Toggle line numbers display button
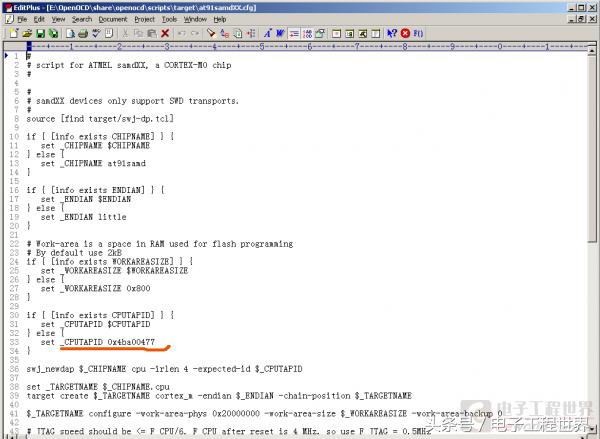Viewport: 600px width, 439px height. click(307, 33)
